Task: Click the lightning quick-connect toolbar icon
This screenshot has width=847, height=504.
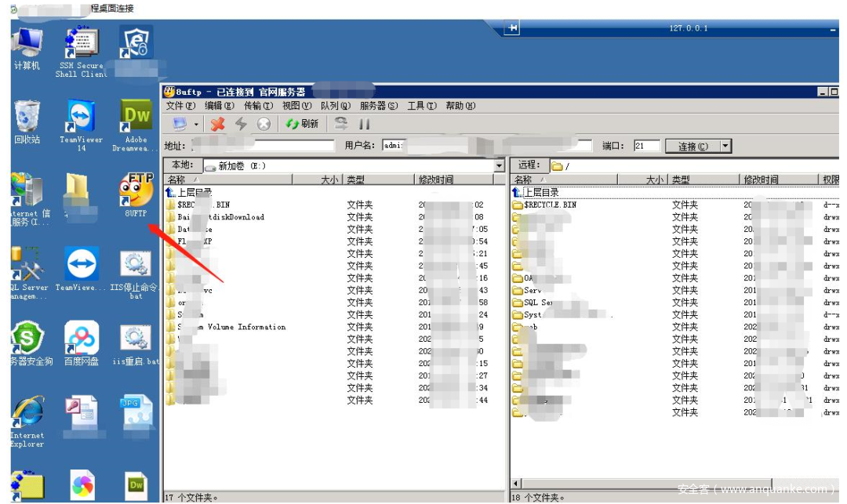Action: 241,124
